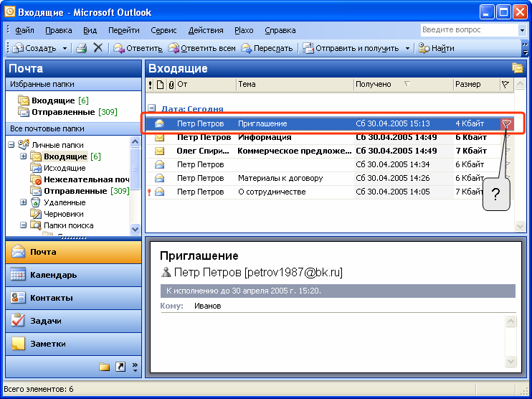
Task: Open the Файл menu
Action: 24,30
